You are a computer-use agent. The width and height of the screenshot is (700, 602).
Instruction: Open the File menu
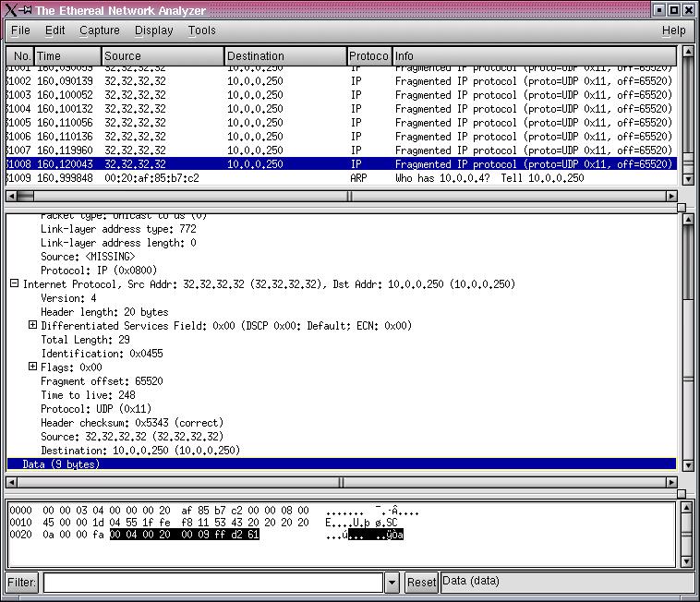[20, 30]
